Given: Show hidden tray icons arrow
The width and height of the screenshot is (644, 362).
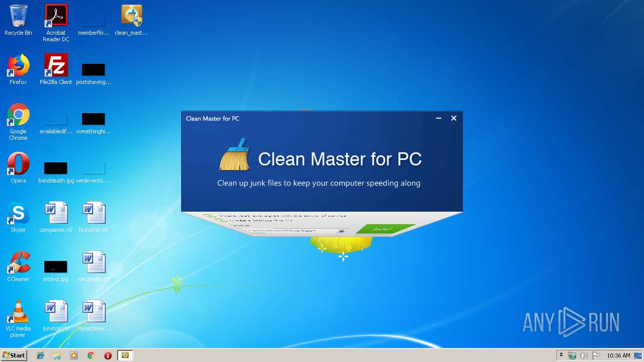Looking at the screenshot, I should 561,355.
